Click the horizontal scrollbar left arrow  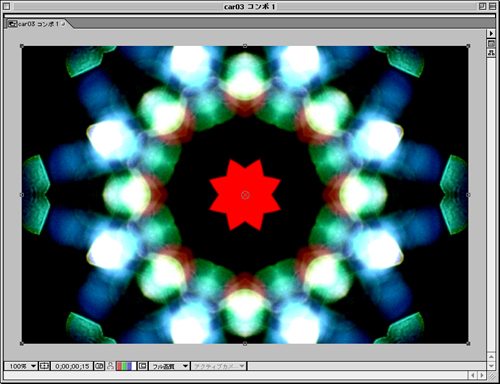pyautogui.click(x=473, y=375)
